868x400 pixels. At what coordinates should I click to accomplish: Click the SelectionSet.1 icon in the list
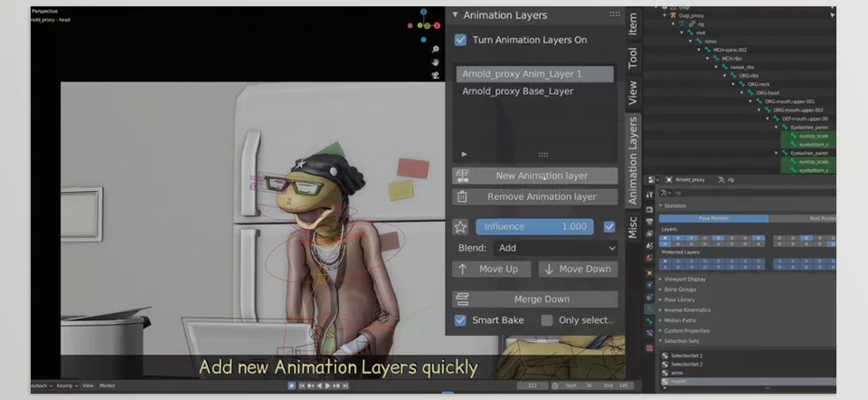(x=665, y=356)
